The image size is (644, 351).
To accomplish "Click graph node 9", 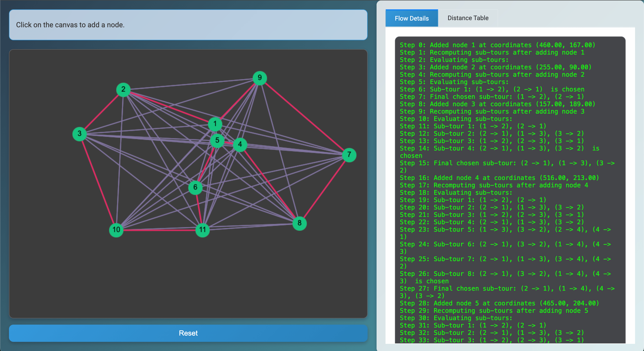I will tap(259, 78).
